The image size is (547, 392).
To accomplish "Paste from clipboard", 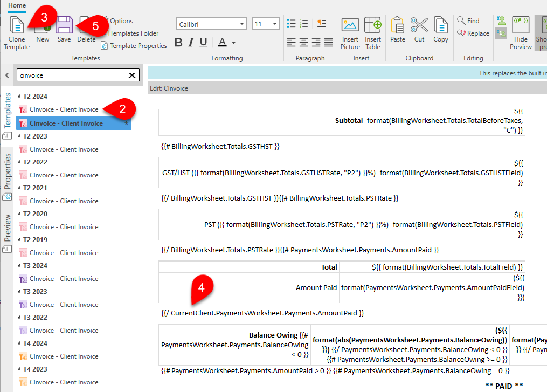I will 397,30.
